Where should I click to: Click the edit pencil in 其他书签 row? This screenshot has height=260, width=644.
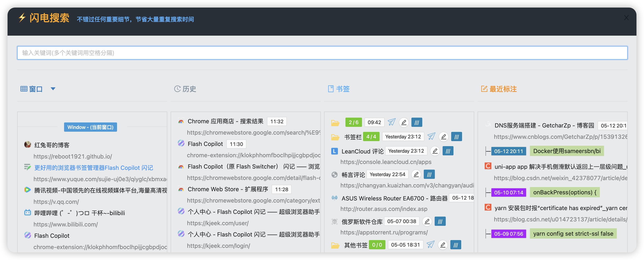pyautogui.click(x=443, y=244)
